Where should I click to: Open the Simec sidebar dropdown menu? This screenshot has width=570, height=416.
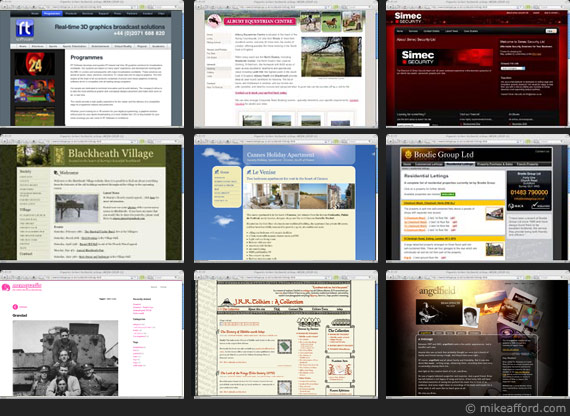[x=513, y=68]
